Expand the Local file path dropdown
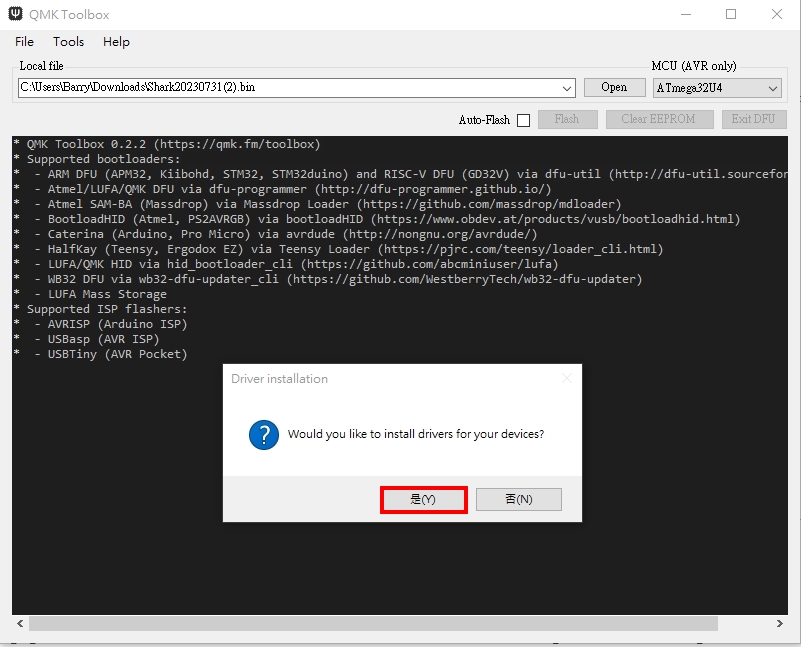The width and height of the screenshot is (801, 647). pos(567,88)
